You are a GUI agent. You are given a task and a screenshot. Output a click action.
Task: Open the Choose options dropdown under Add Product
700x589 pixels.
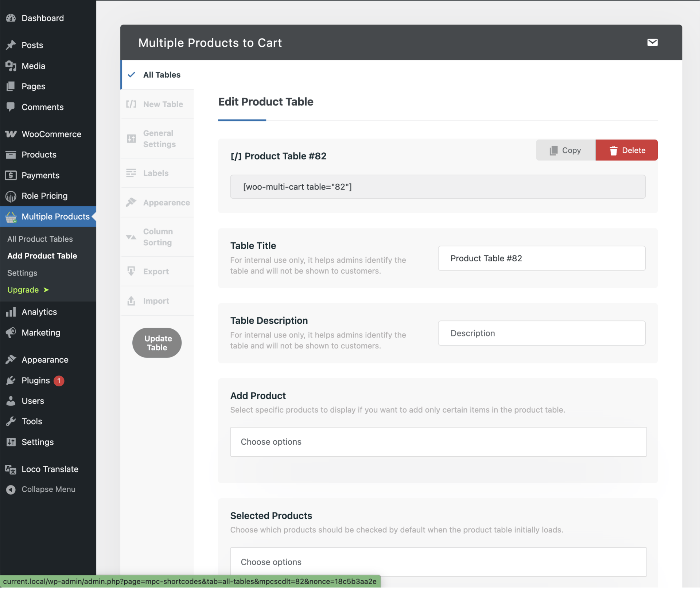click(438, 442)
